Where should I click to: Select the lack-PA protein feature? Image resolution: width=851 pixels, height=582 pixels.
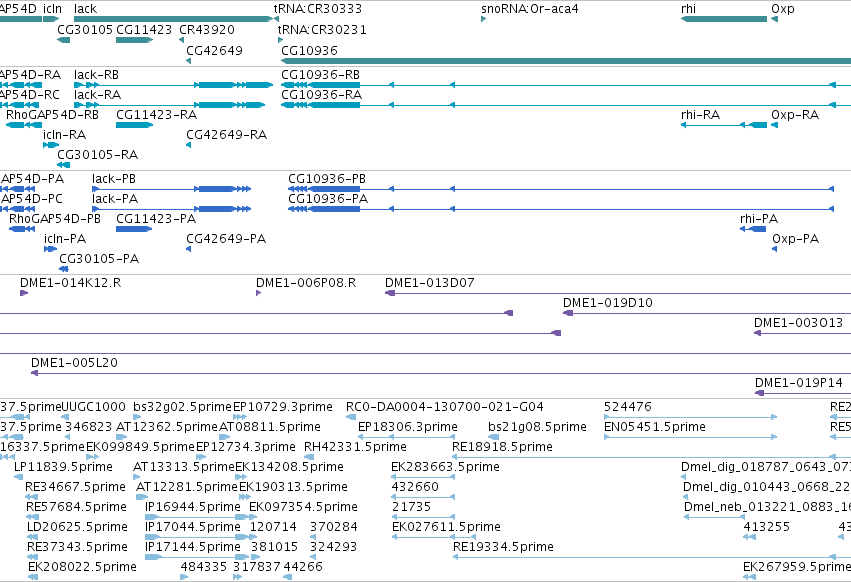click(172, 209)
